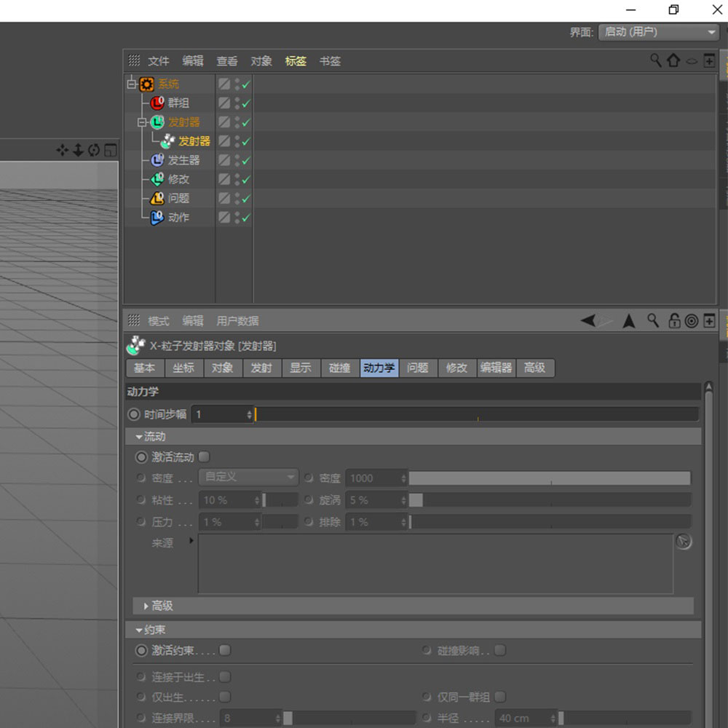This screenshot has height=728, width=728.
Task: Toggle the green checkmark for 群组
Action: tap(245, 103)
